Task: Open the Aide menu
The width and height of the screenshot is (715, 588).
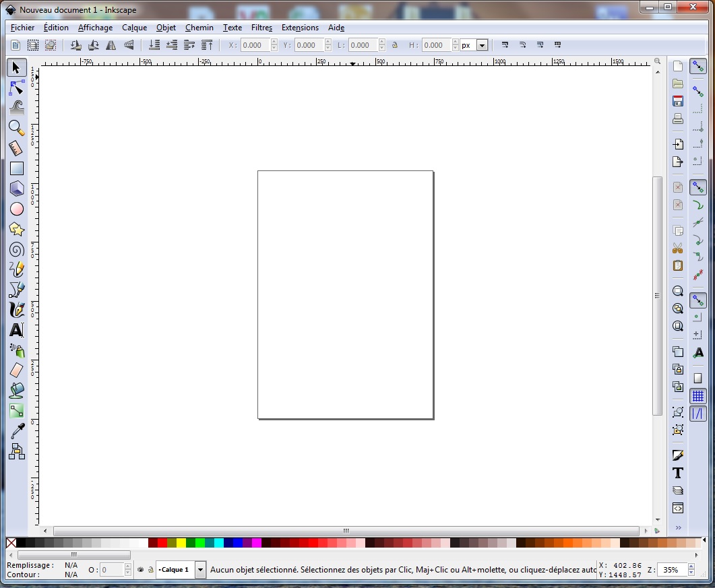Action: 336,28
